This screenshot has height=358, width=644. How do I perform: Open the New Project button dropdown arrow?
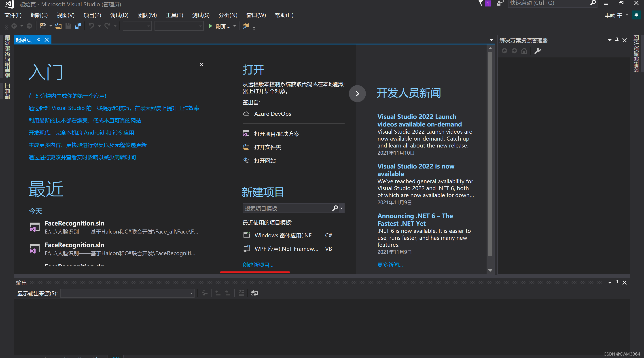51,26
